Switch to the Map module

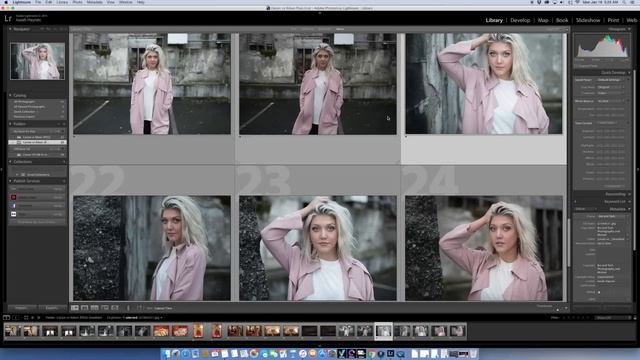pos(543,20)
